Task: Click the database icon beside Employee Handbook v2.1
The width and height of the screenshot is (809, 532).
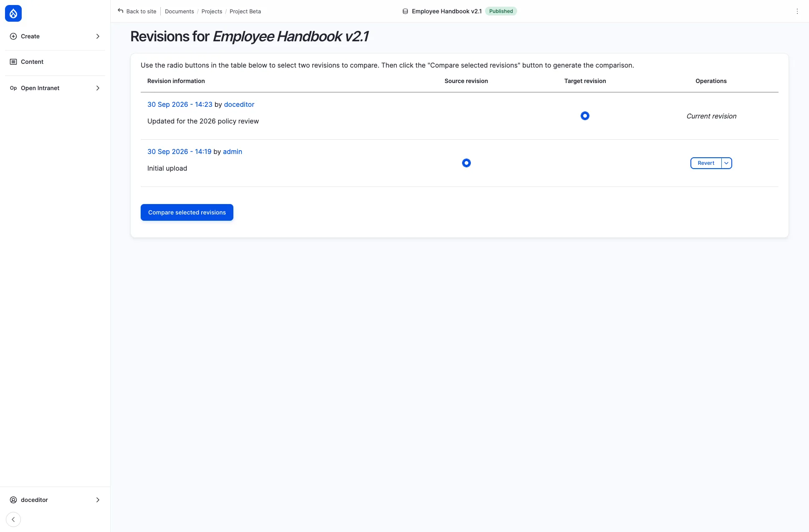Action: click(x=405, y=11)
